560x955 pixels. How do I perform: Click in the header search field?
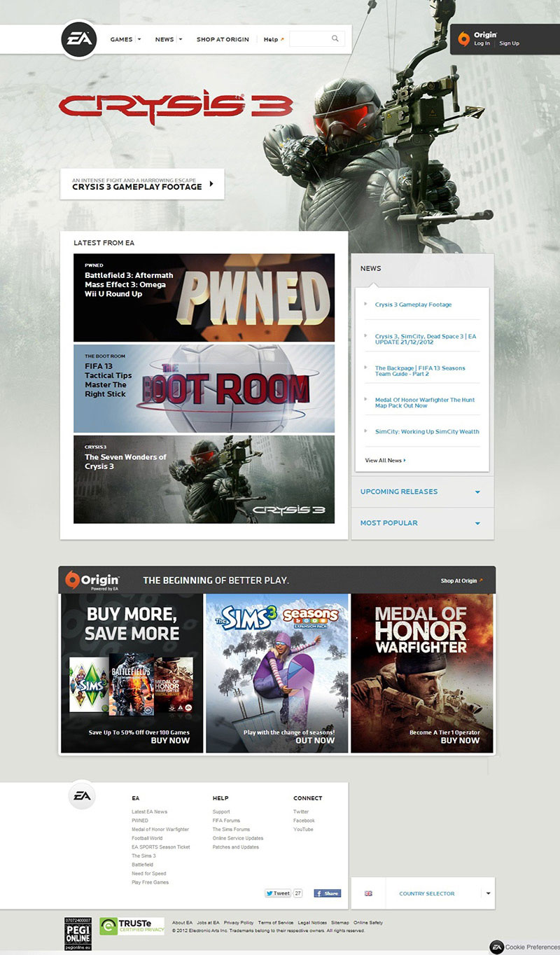pyautogui.click(x=309, y=39)
